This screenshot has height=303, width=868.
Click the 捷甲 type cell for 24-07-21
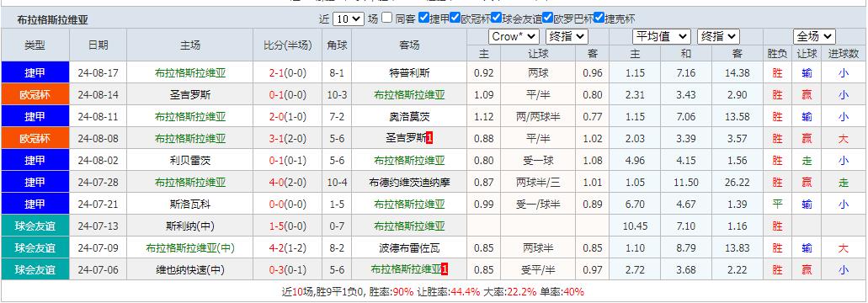tap(35, 204)
